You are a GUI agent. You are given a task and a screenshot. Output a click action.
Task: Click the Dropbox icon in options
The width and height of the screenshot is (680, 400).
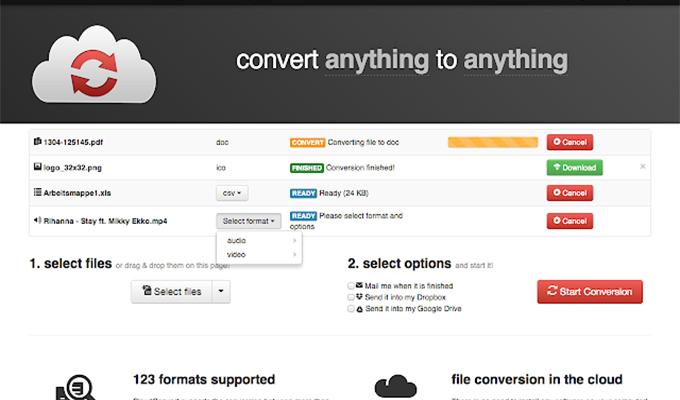(x=360, y=297)
